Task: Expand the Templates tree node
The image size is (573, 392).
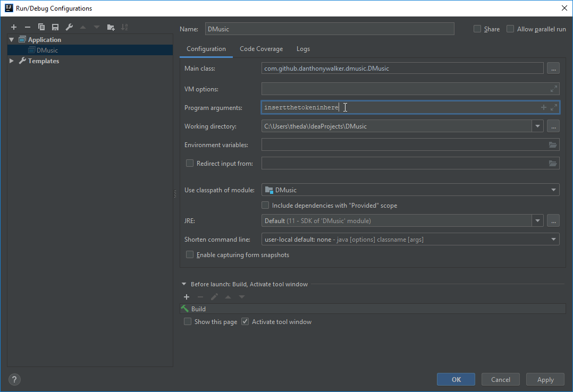Action: (12, 61)
